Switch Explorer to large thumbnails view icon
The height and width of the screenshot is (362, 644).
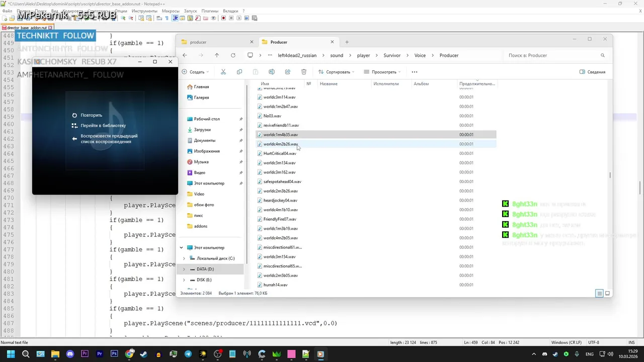click(x=607, y=293)
